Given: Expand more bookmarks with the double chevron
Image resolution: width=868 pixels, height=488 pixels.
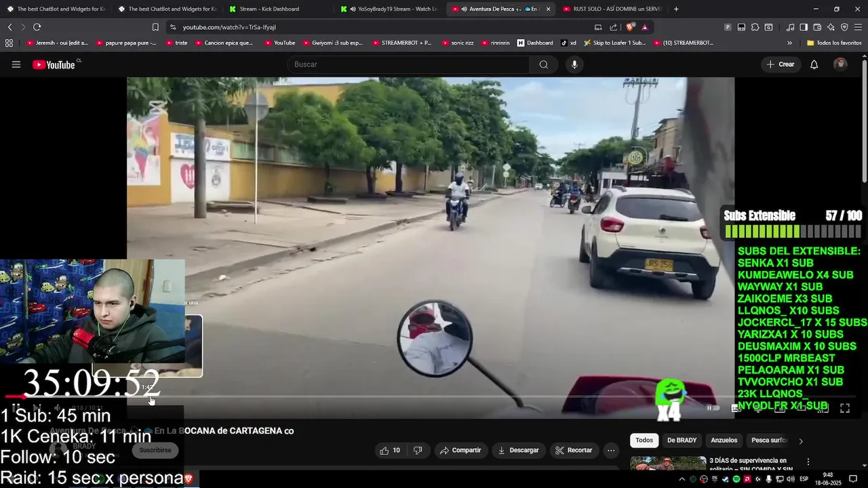Looking at the screenshot, I should pos(789,43).
